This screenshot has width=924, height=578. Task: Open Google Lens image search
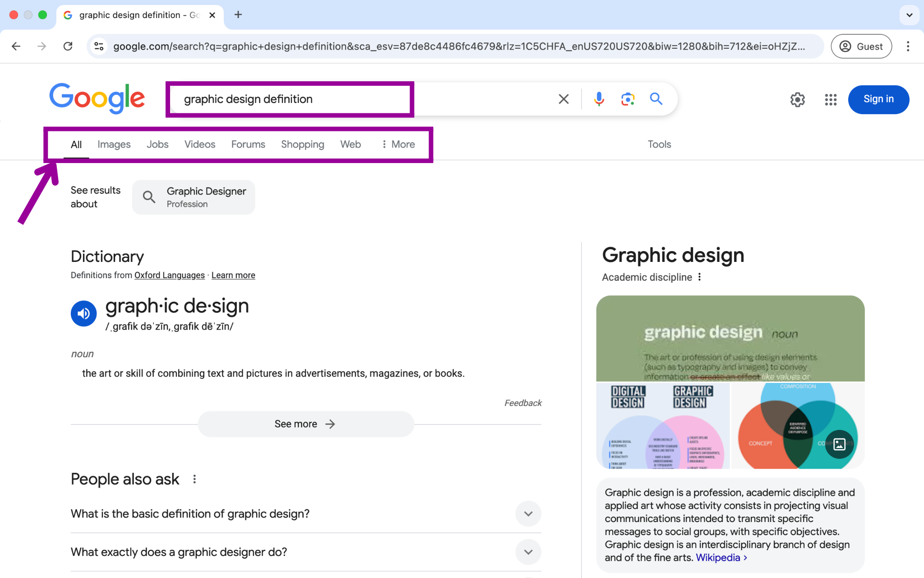click(628, 99)
